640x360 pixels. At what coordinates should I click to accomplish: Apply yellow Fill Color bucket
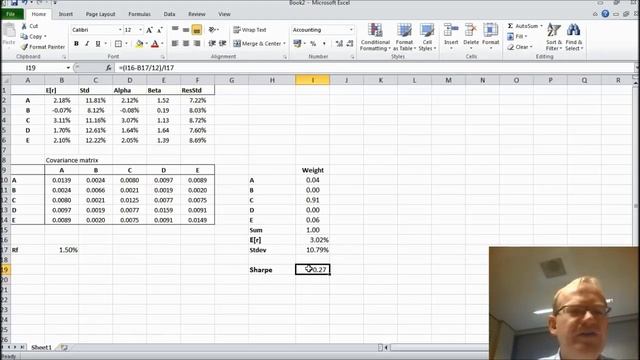coord(140,44)
